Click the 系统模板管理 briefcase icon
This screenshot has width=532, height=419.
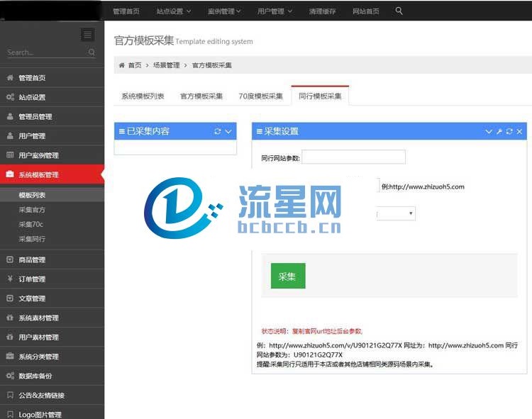coord(10,174)
